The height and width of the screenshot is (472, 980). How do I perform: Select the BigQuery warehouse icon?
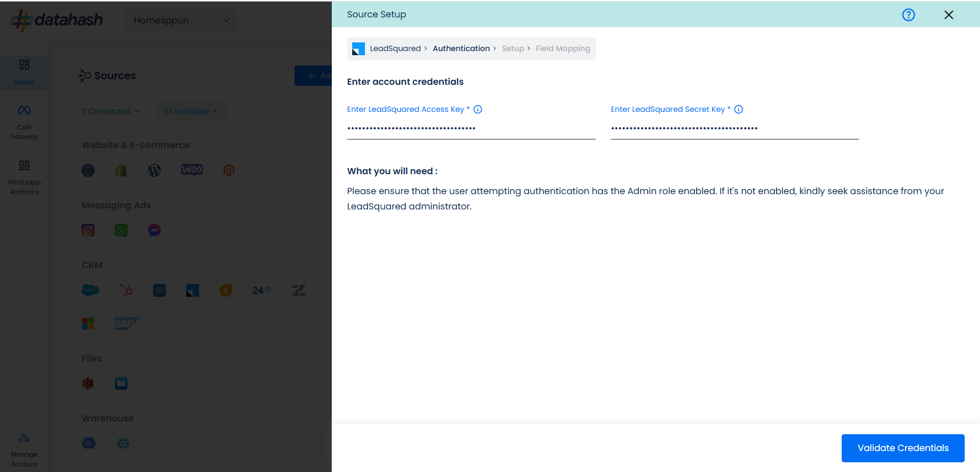pyautogui.click(x=89, y=443)
